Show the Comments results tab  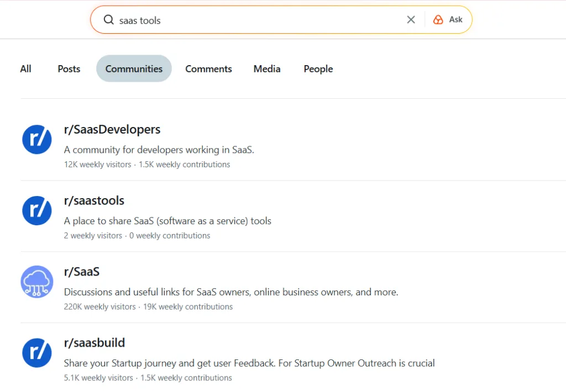click(x=208, y=69)
